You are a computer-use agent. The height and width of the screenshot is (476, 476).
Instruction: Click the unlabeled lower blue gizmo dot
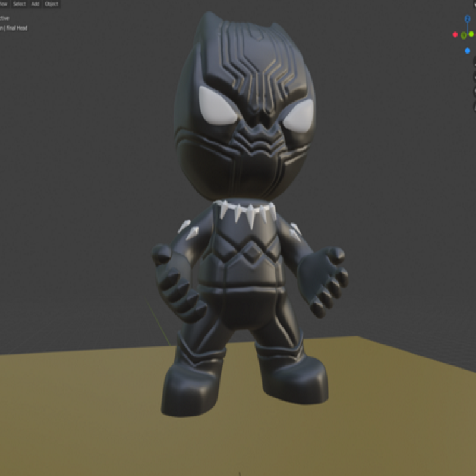[468, 51]
